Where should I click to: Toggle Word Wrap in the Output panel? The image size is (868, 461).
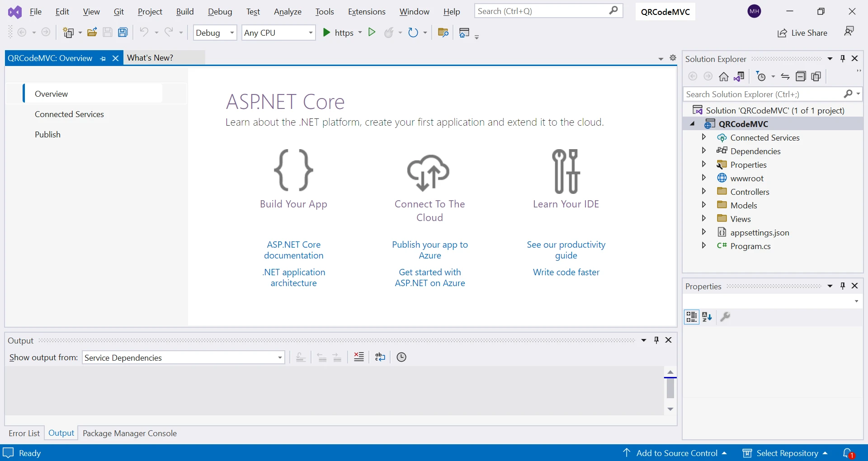click(380, 358)
